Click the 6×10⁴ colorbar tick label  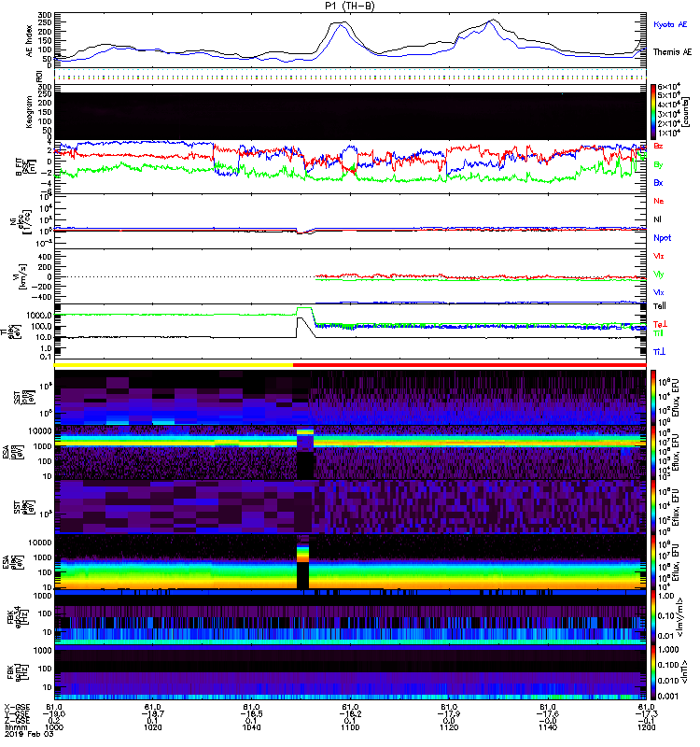669,87
